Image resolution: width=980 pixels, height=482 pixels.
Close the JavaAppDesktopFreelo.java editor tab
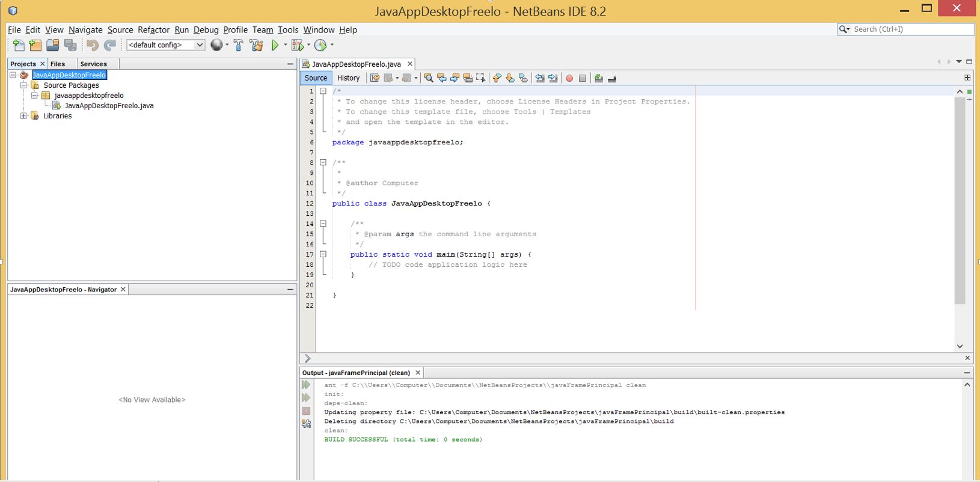pos(410,64)
